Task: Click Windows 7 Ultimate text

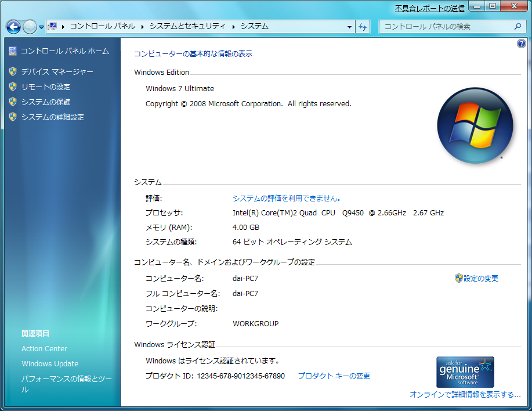Action: tap(180, 89)
